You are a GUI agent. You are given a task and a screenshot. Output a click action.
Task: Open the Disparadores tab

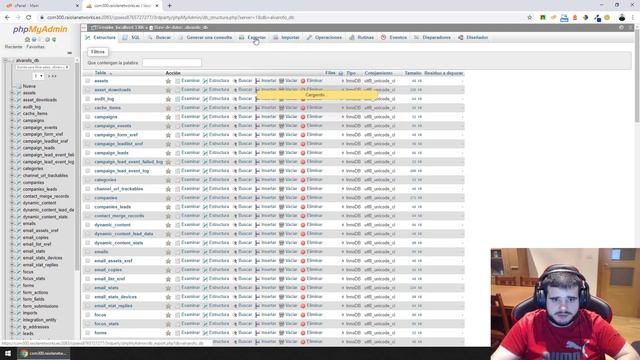[432, 38]
